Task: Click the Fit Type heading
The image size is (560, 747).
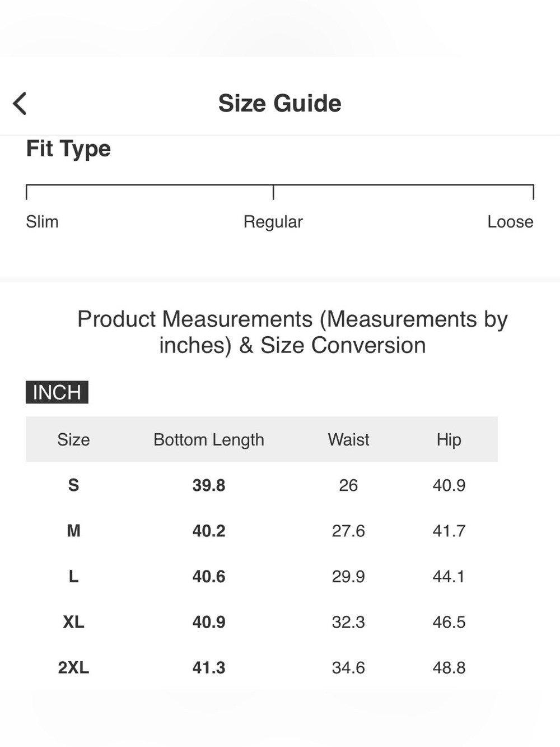Action: coord(68,149)
